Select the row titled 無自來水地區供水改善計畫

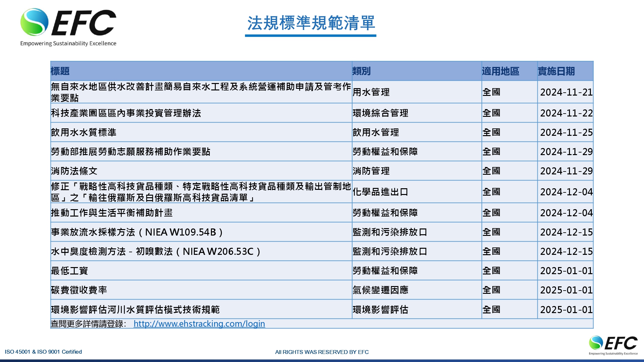click(x=322, y=92)
